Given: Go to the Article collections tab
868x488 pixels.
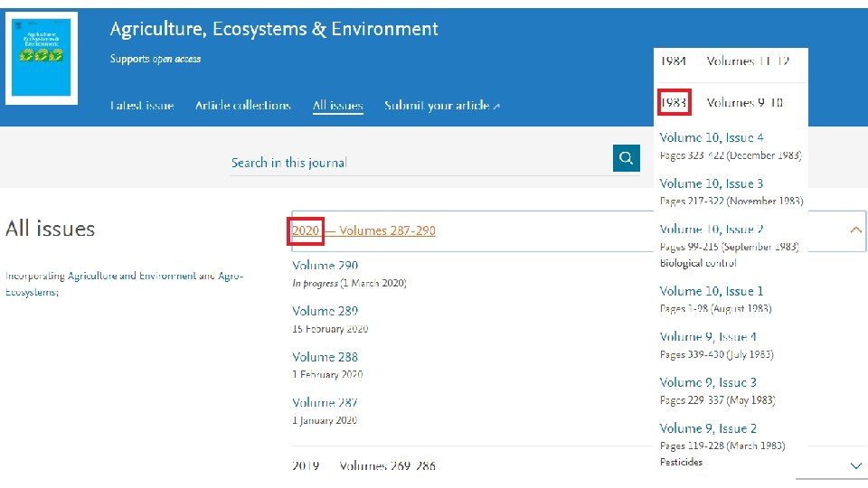Looking at the screenshot, I should pyautogui.click(x=243, y=106).
